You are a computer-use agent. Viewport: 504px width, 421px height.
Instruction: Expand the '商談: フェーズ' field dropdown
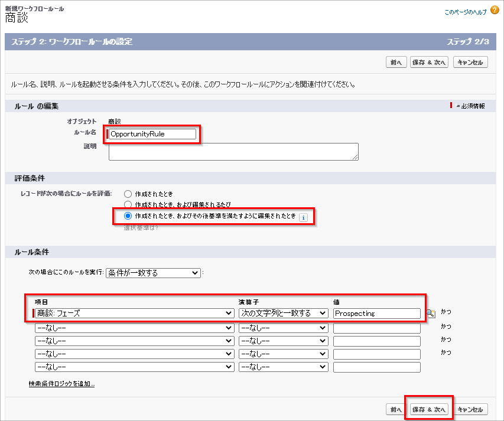[x=134, y=314]
